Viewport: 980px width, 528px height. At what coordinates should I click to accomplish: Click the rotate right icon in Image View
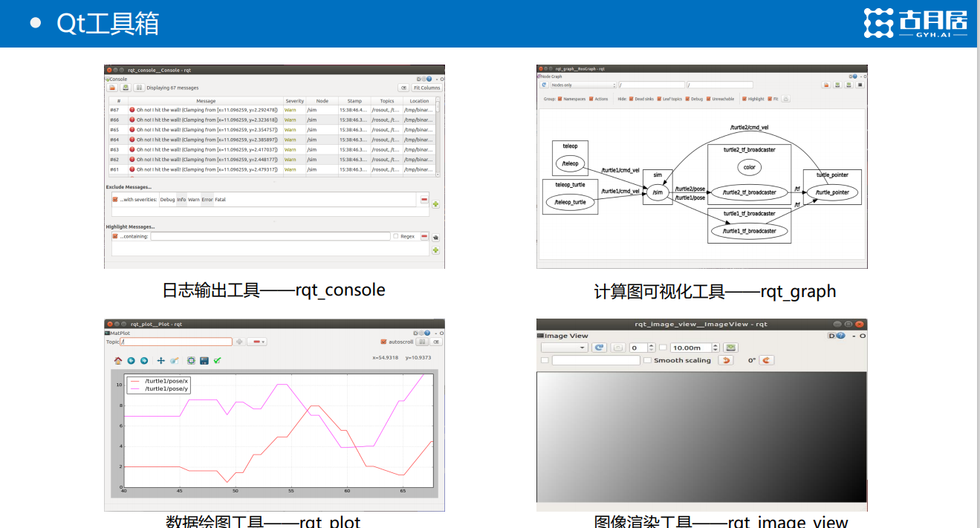pyautogui.click(x=767, y=360)
